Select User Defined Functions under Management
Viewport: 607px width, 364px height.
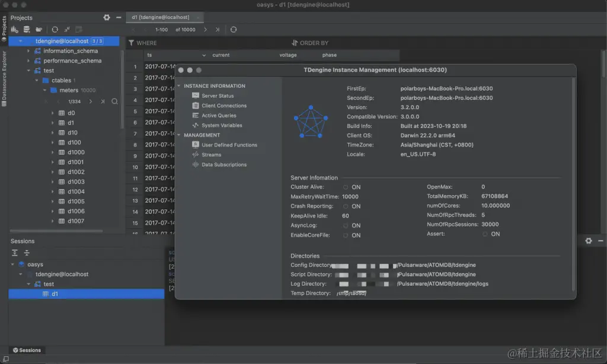coord(229,145)
